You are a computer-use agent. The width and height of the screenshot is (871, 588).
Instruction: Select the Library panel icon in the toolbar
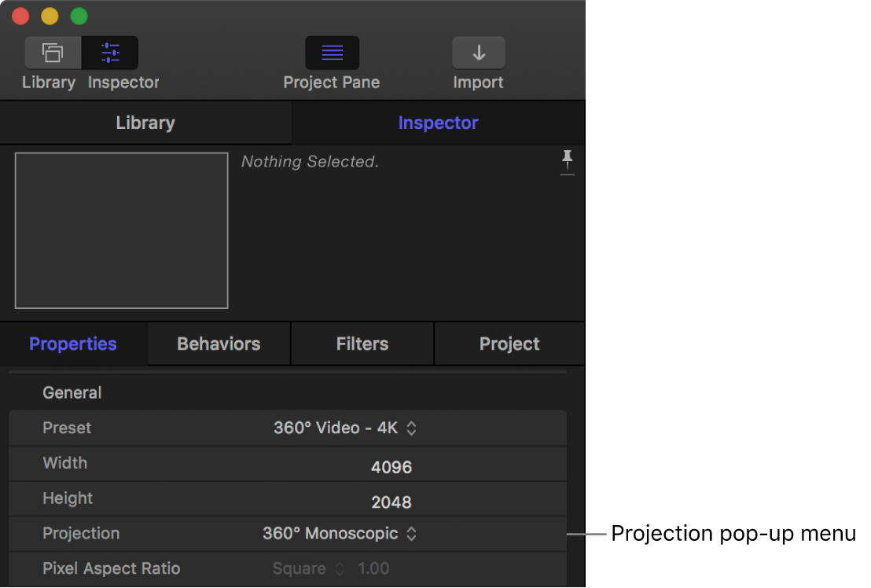coord(52,52)
